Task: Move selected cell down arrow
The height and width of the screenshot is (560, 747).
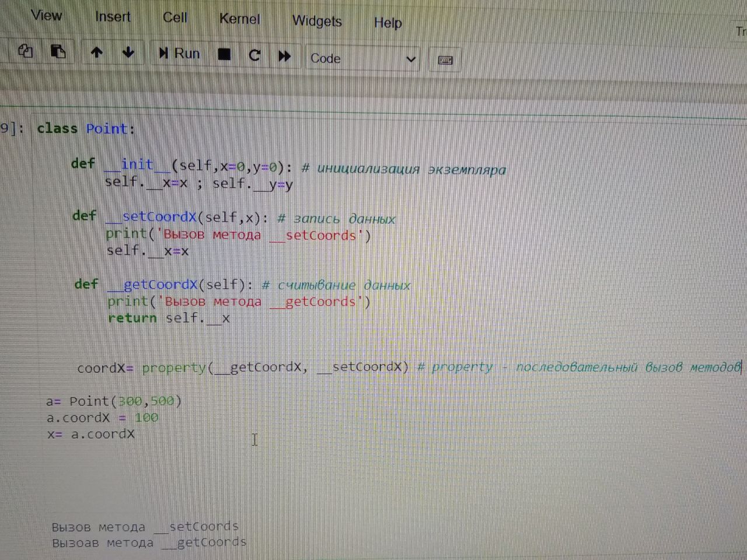Action: click(128, 52)
